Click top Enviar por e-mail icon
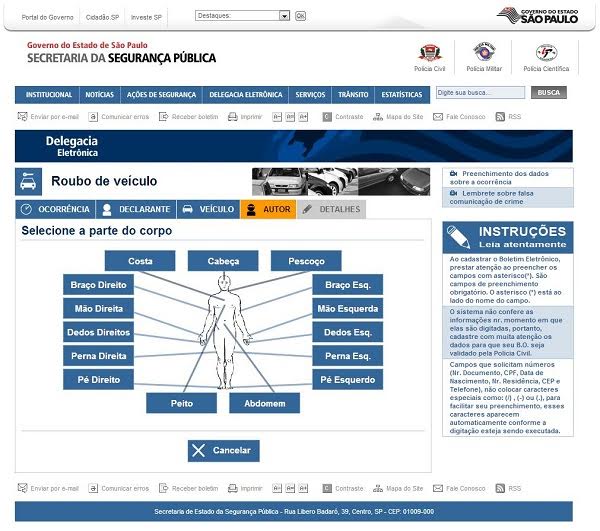The height and width of the screenshot is (531, 600). tap(23, 117)
